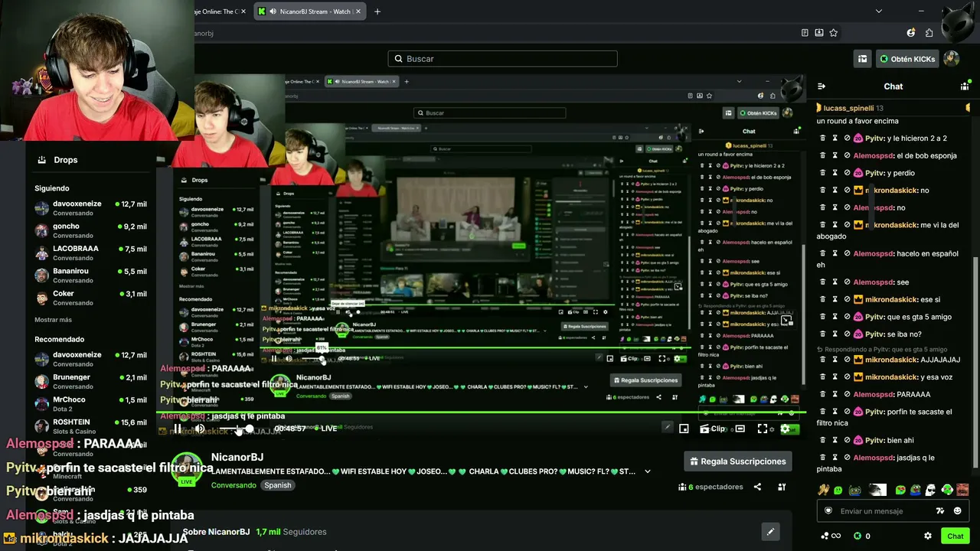Send message with the green Chat button
The image size is (980, 551).
click(955, 536)
